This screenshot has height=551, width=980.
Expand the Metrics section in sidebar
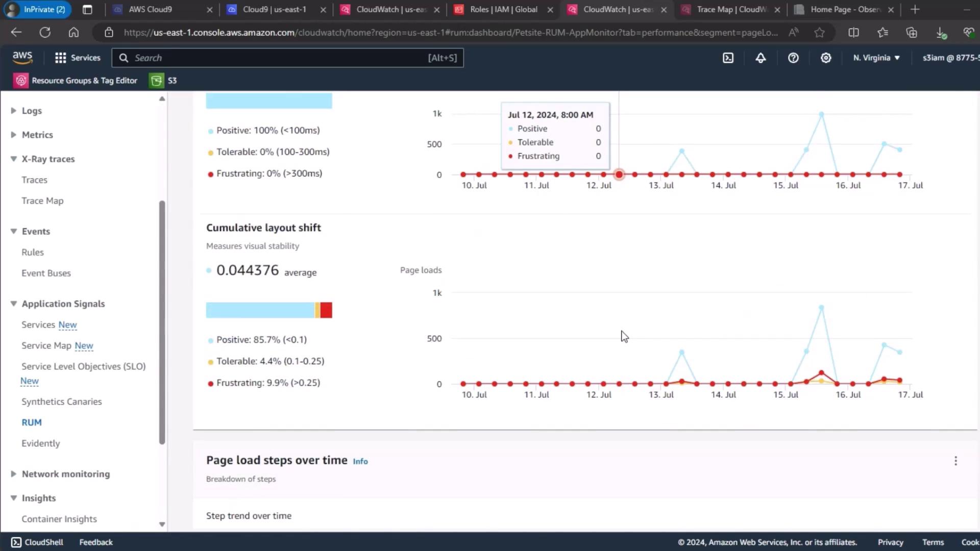[x=13, y=135]
